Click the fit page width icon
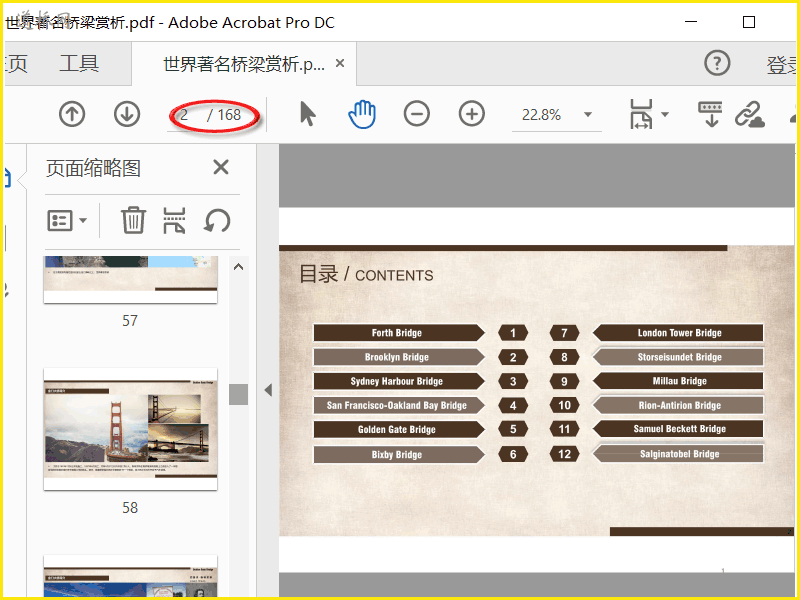 coord(641,114)
